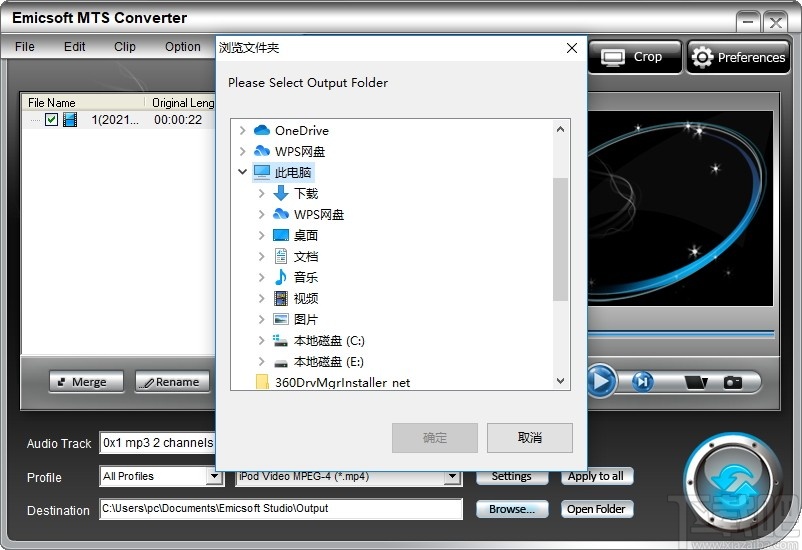Click the WPS网盘 icon under 此电脑
This screenshot has width=802, height=550.
pyautogui.click(x=281, y=214)
